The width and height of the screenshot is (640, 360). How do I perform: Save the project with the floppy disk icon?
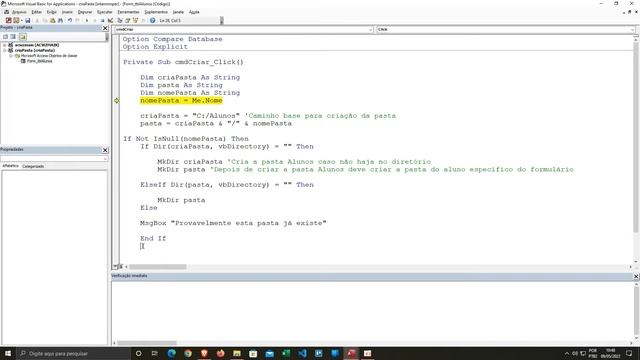27,20
